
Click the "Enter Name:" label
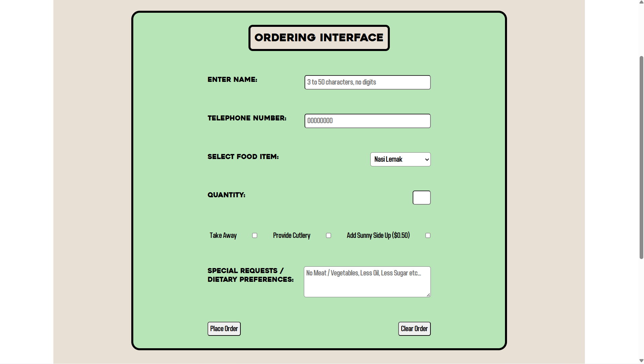point(232,80)
